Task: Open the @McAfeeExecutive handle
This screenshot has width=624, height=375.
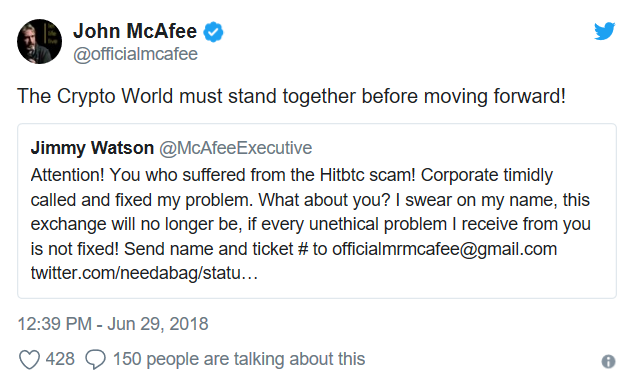Action: coord(236,148)
